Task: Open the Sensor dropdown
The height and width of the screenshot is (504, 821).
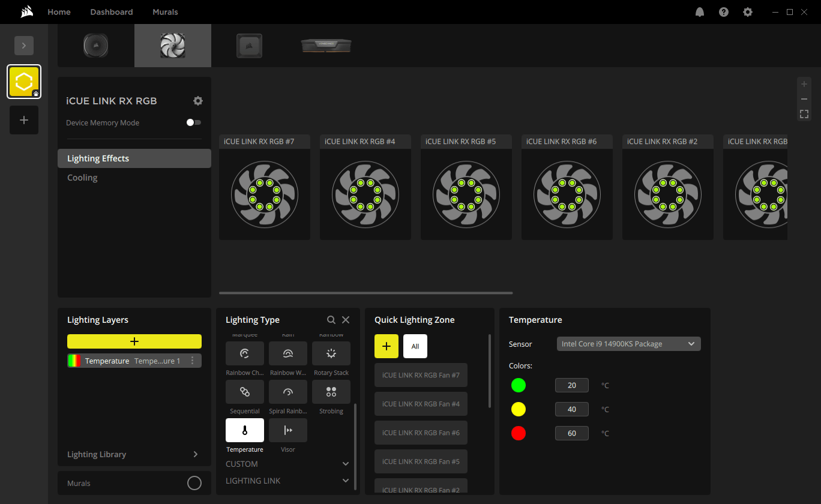Action: point(628,344)
